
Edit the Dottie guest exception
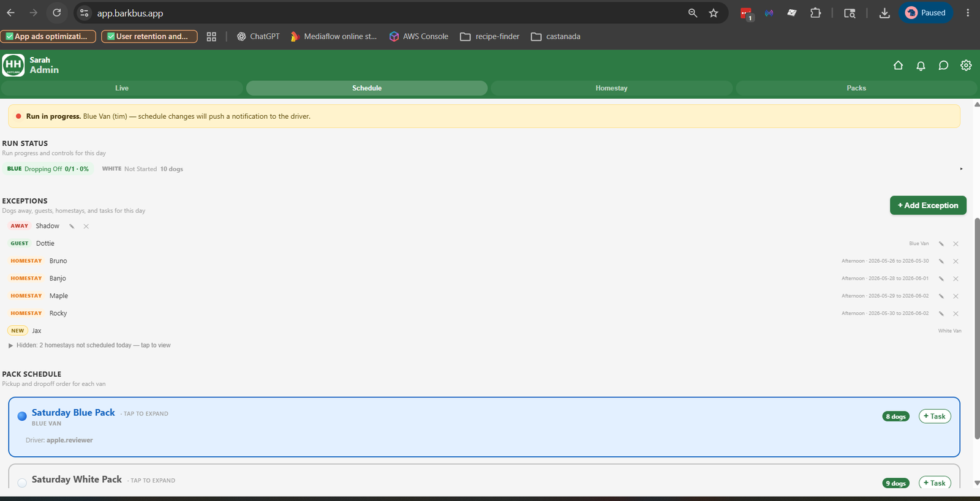[x=941, y=244]
